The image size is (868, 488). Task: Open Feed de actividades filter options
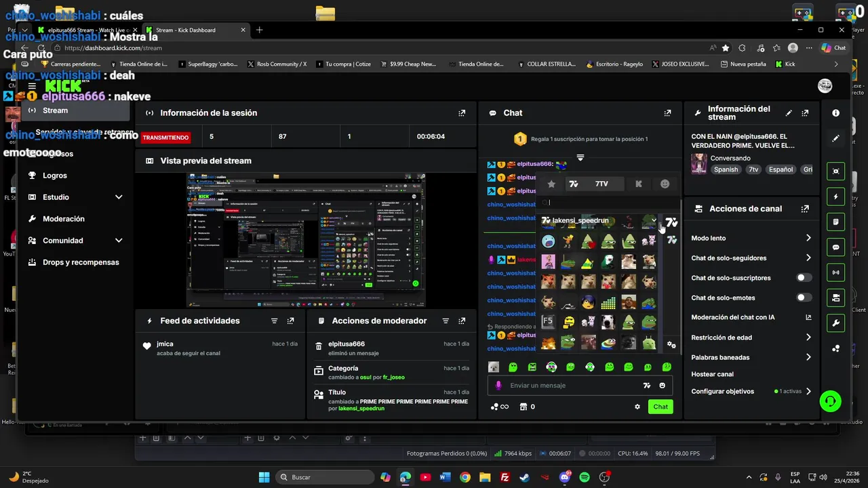[x=274, y=321]
